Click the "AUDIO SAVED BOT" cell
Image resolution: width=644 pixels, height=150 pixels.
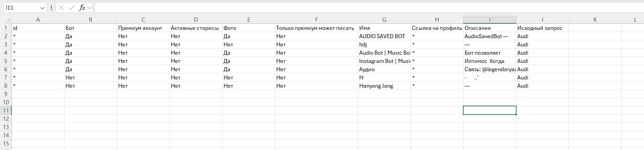pyautogui.click(x=384, y=36)
